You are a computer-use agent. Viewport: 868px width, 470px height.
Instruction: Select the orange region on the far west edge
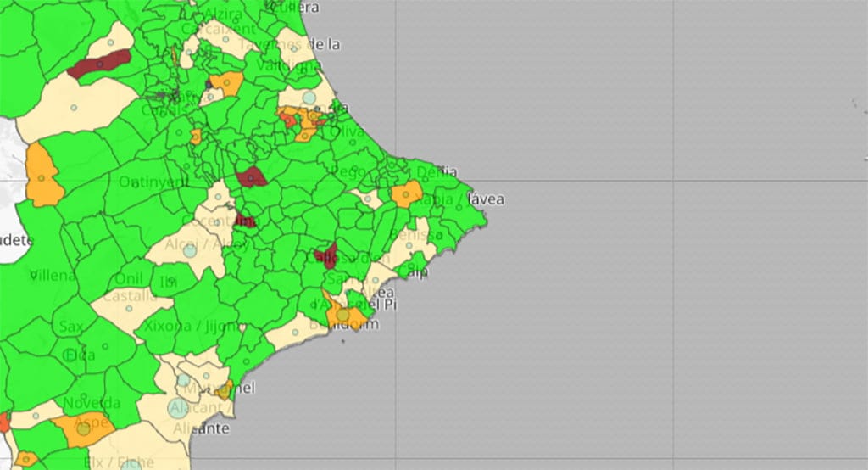[42, 176]
